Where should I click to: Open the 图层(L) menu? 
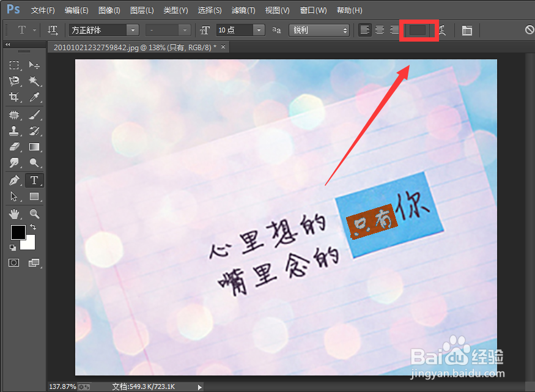click(x=142, y=10)
